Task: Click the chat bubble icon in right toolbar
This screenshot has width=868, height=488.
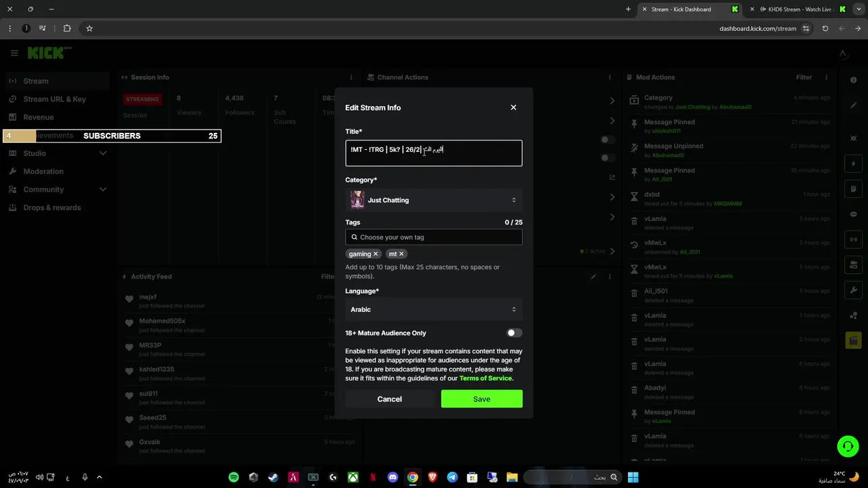Action: [853, 214]
